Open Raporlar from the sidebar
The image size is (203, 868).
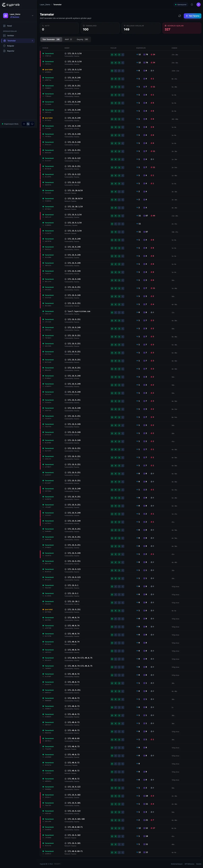18,51
